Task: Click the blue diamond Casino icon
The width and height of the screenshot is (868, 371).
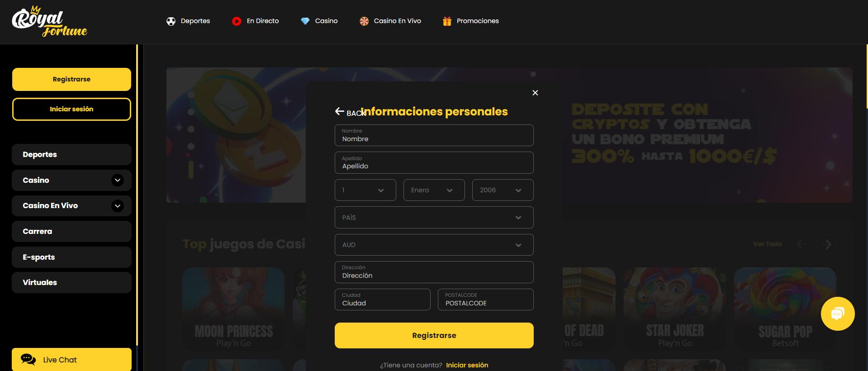Action: click(305, 21)
